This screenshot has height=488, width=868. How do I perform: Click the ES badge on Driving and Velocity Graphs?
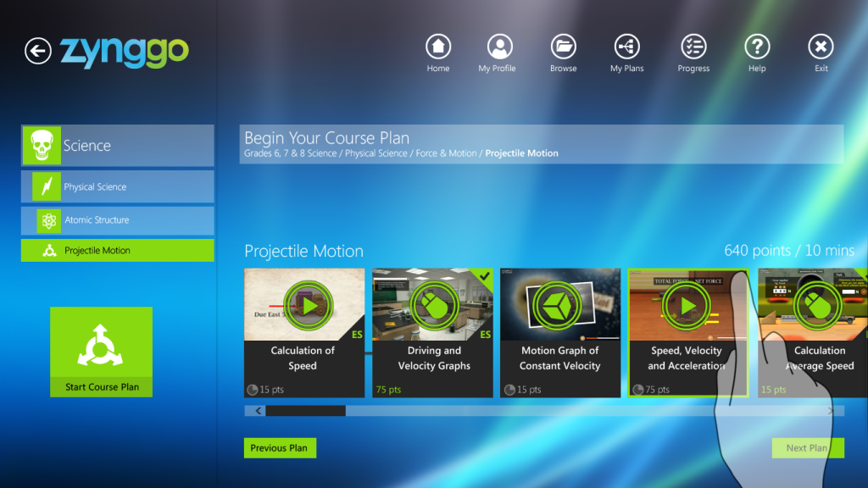(x=486, y=334)
